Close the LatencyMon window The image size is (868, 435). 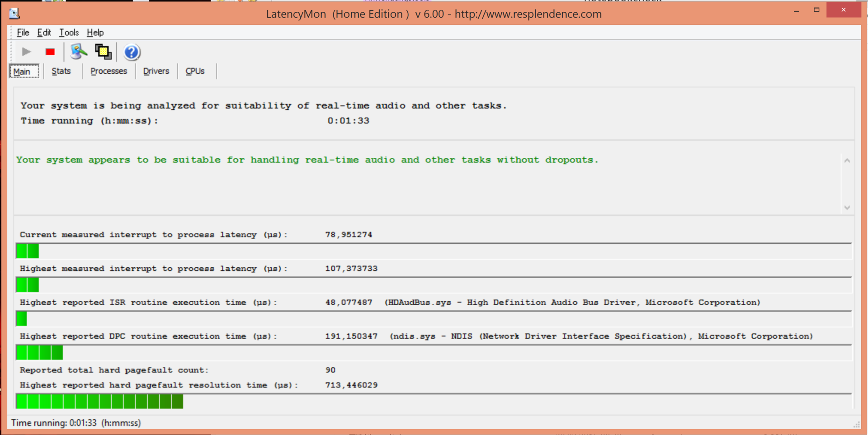click(844, 10)
